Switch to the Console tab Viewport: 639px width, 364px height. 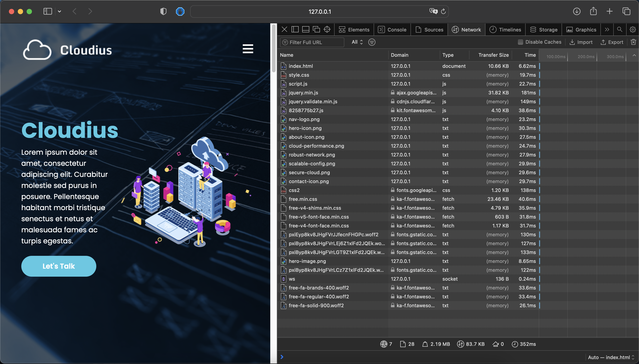(x=392, y=29)
